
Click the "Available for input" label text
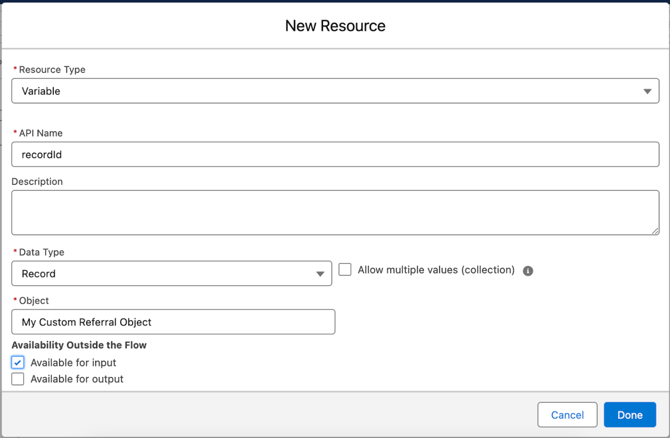[x=73, y=363]
